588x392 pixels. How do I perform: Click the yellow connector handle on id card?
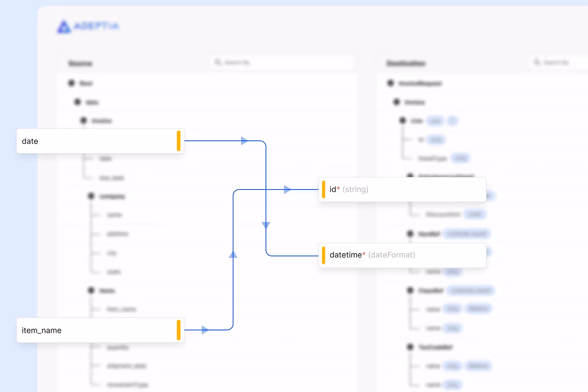pyautogui.click(x=323, y=189)
